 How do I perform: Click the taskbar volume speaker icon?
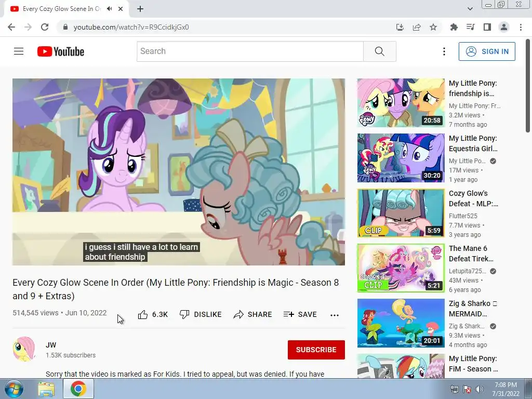(x=480, y=389)
